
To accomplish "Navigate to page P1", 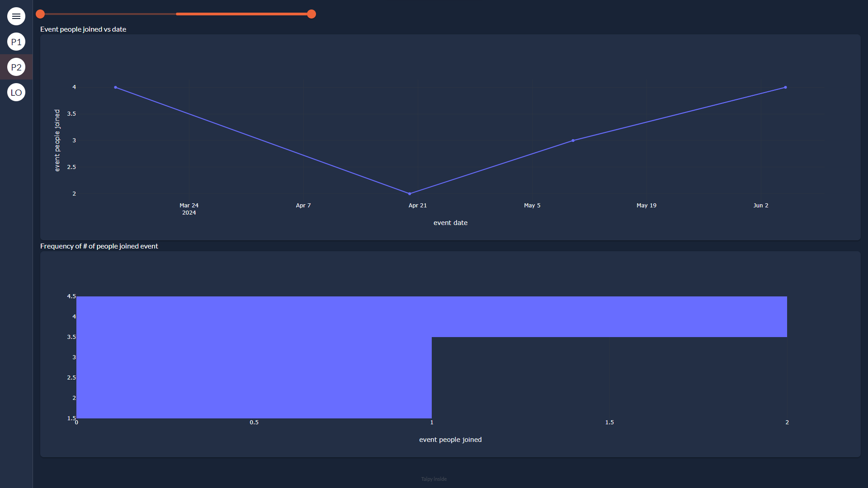I will pos(16,42).
